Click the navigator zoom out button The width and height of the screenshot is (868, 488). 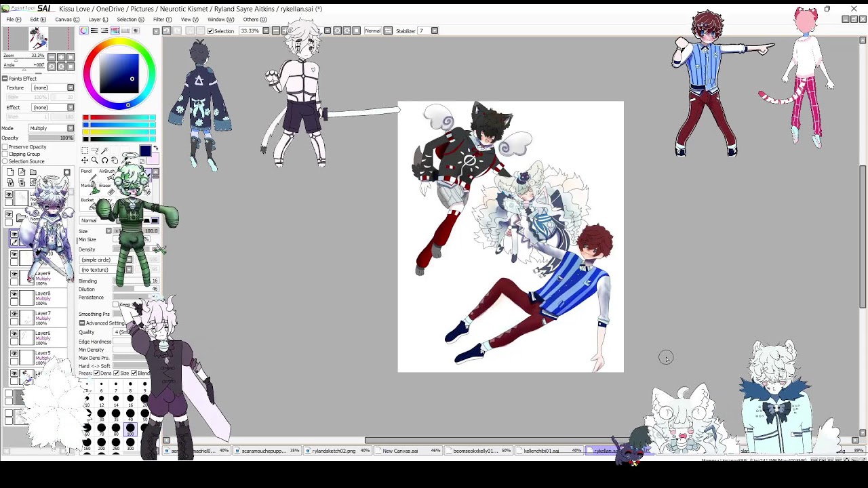52,57
